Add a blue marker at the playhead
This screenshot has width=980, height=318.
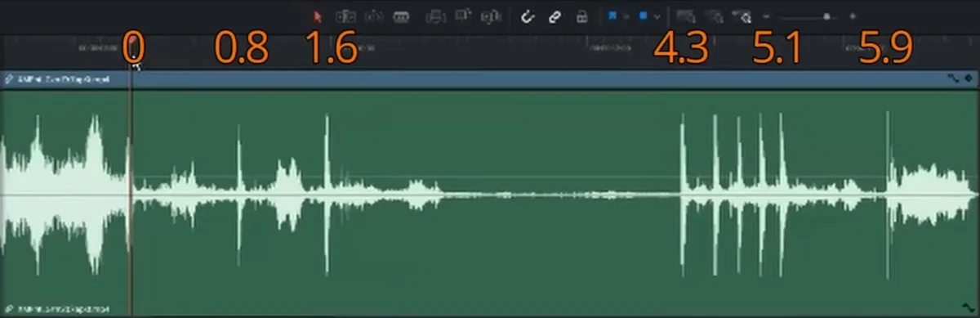click(644, 16)
